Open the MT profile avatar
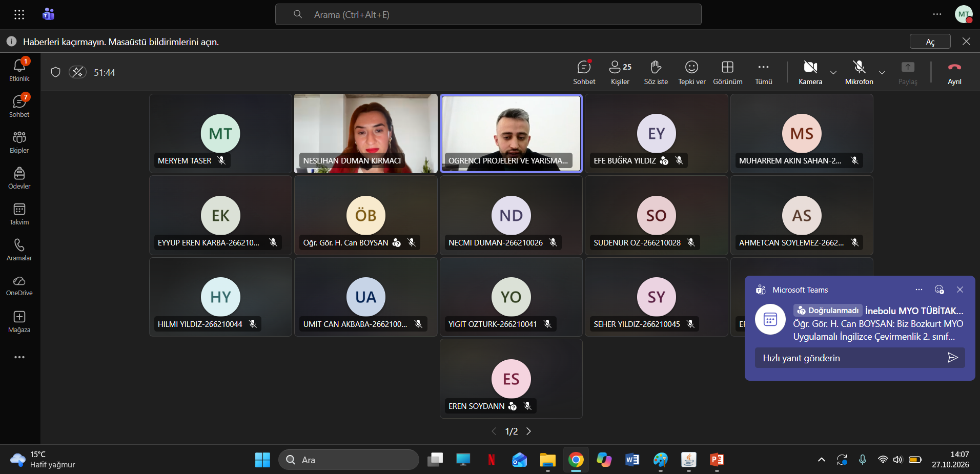The image size is (980, 474). [x=964, y=14]
